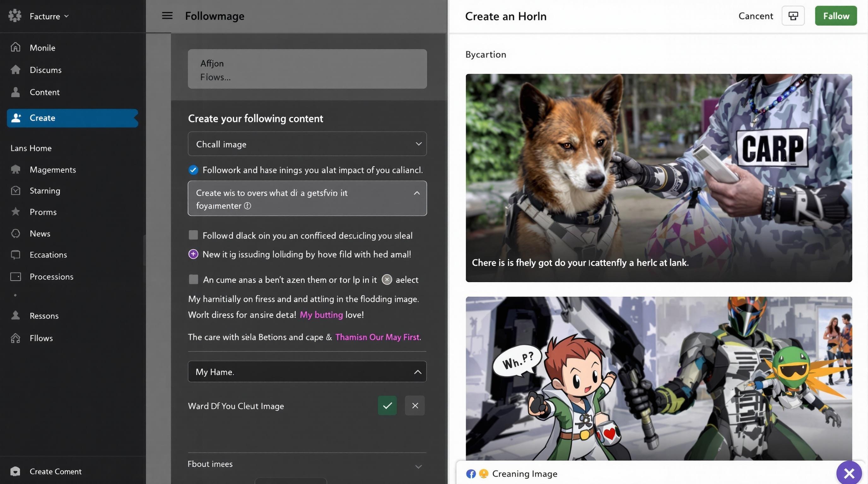
Task: Click the Proms star icon
Action: (x=15, y=212)
